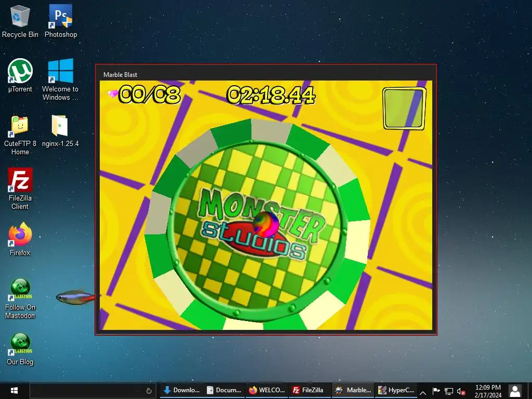
Task: Click the neon tetra fish on the desktop
Action: tap(75, 297)
